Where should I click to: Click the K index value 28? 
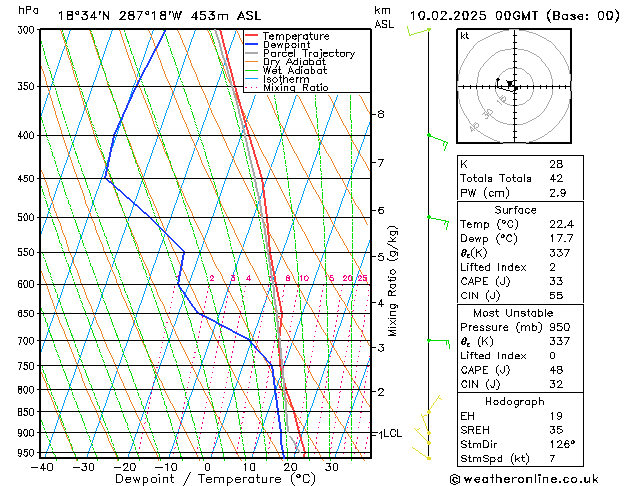pyautogui.click(x=556, y=164)
